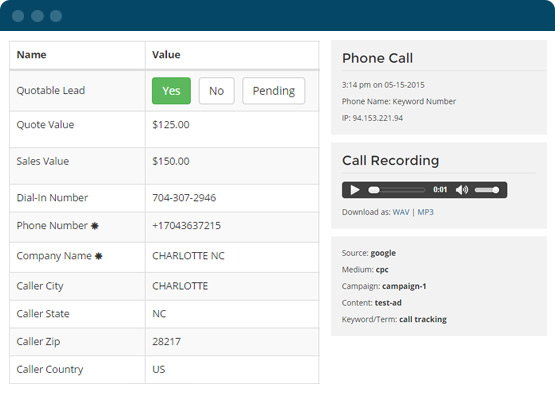The height and width of the screenshot is (398, 555).
Task: Mark Quotable Lead as No
Action: [216, 91]
